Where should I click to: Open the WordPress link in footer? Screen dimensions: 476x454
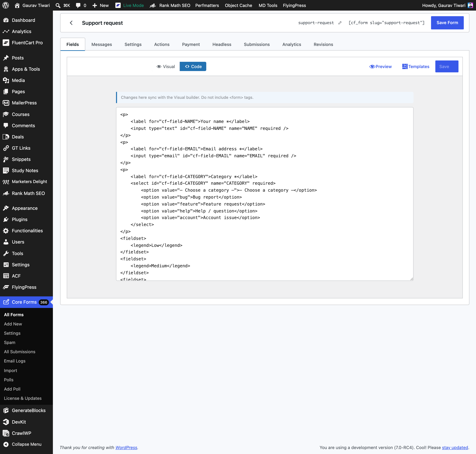[x=126, y=447]
